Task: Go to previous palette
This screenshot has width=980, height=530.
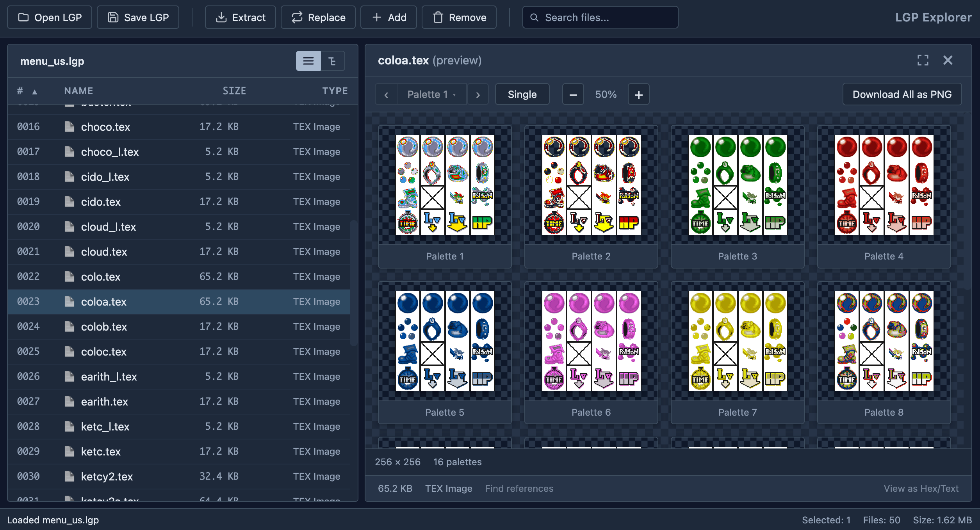Action: click(386, 94)
